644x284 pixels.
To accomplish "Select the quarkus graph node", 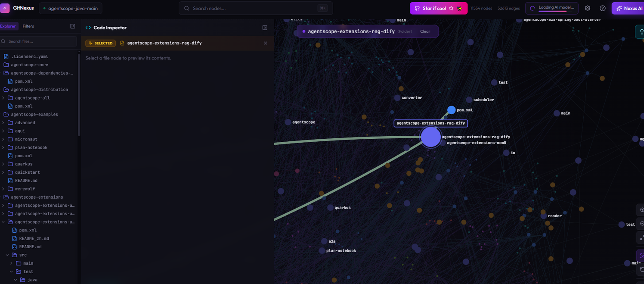I will [x=330, y=208].
